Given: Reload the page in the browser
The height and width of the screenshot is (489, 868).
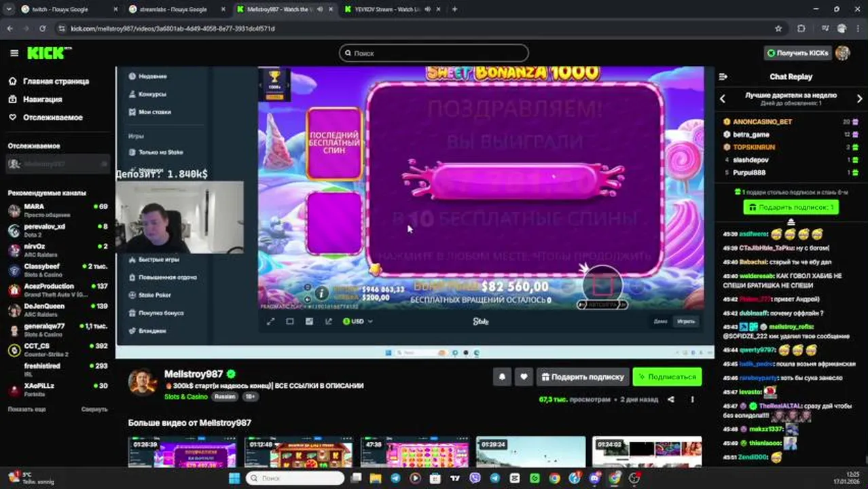Looking at the screenshot, I should (42, 29).
